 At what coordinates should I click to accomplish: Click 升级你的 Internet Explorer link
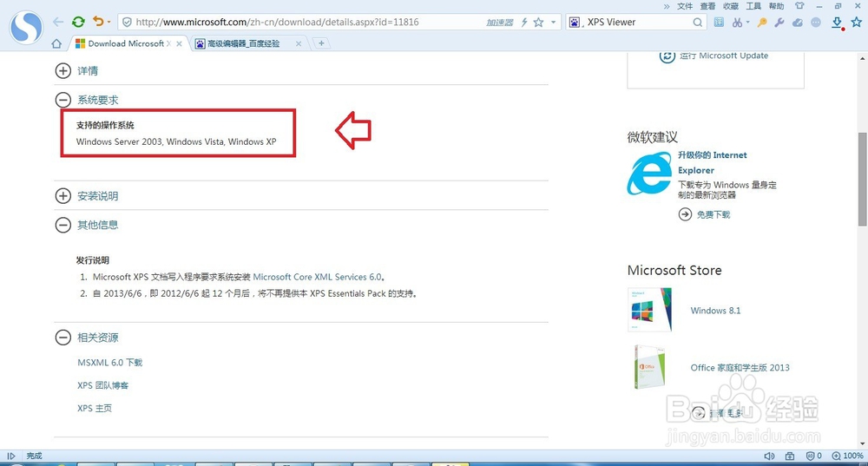point(713,163)
